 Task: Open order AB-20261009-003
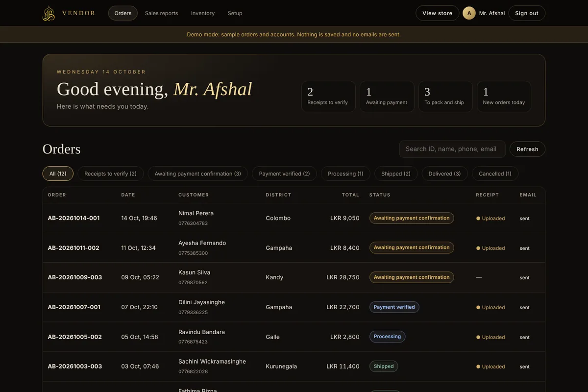click(75, 277)
